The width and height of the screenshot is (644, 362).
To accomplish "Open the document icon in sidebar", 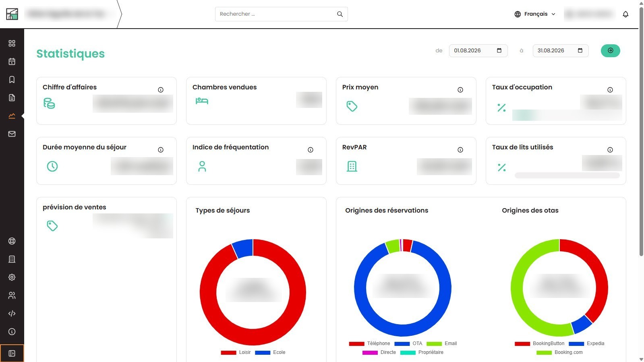I will [12, 98].
